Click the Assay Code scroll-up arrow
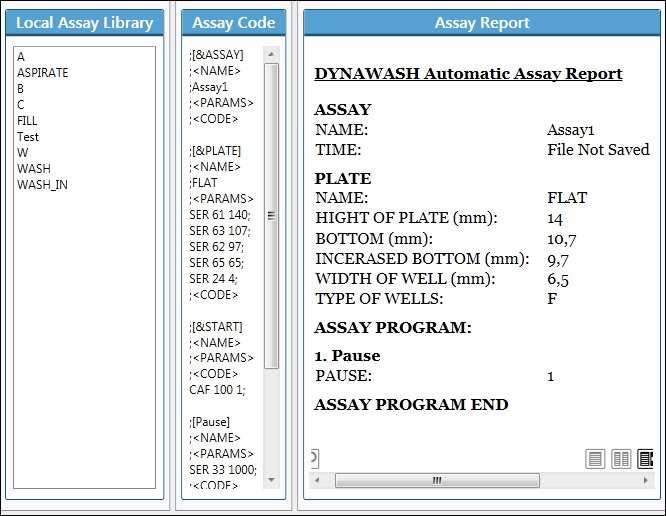 tap(271, 54)
